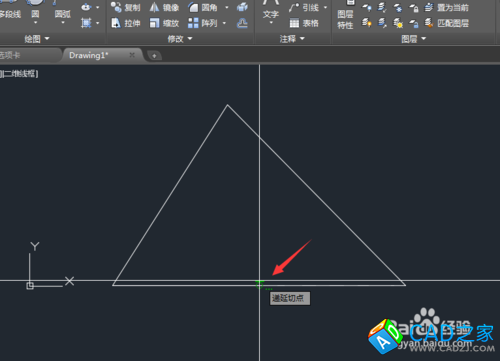Viewport: 500px width, 361px height.
Task: Select the Stretch (拉伸) tool
Action: click(x=125, y=23)
